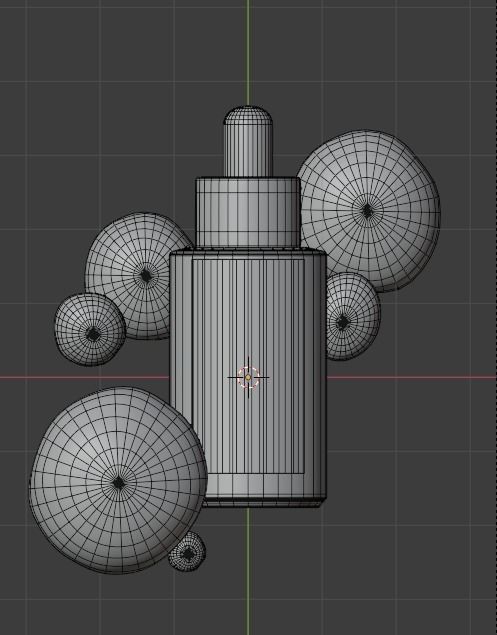
Task: Click the 3D cursor on the bottle
Action: [x=248, y=377]
